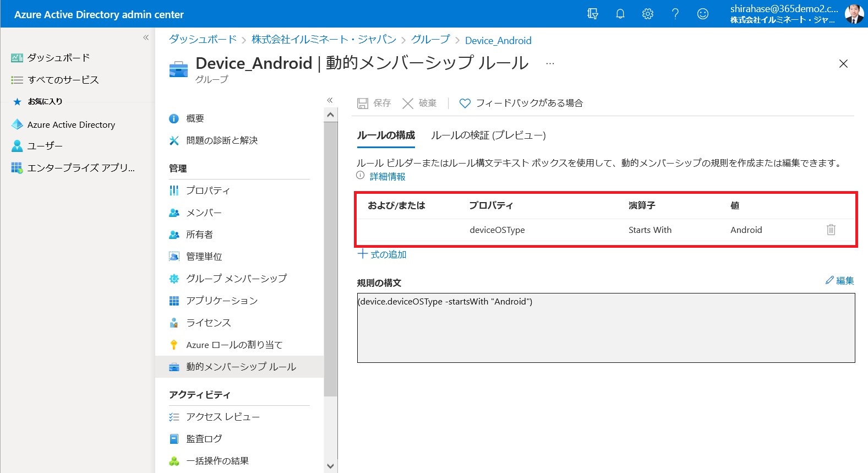Click the Device_Android breadcrumb link

498,40
